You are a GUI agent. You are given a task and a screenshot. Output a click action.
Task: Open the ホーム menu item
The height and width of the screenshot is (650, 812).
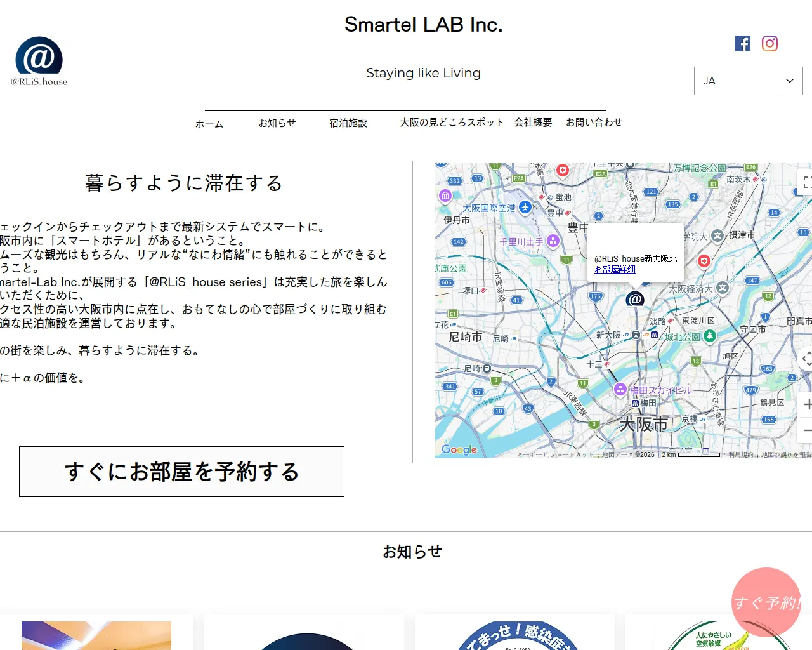(209, 124)
